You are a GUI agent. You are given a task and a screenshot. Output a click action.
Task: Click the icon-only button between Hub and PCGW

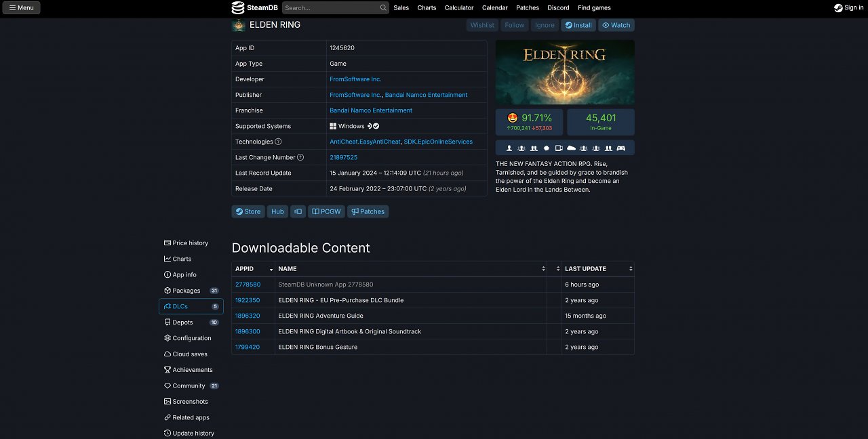click(x=298, y=211)
